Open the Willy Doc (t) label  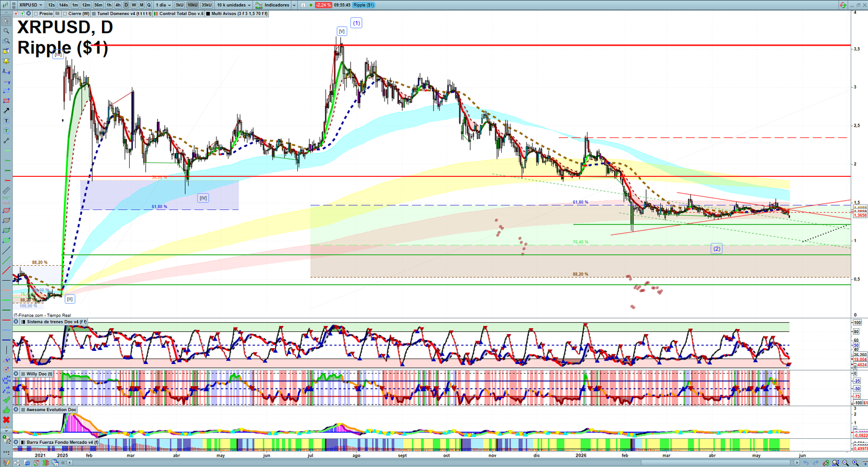(x=40, y=374)
